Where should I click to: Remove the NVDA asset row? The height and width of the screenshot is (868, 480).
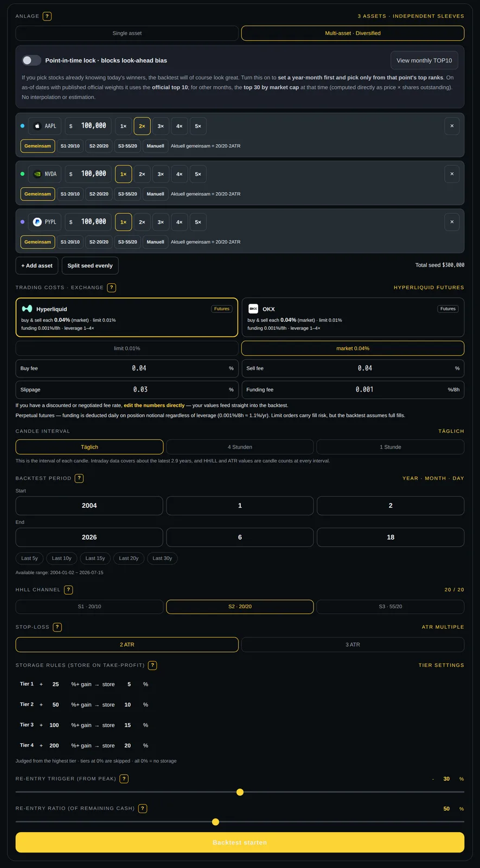[452, 174]
